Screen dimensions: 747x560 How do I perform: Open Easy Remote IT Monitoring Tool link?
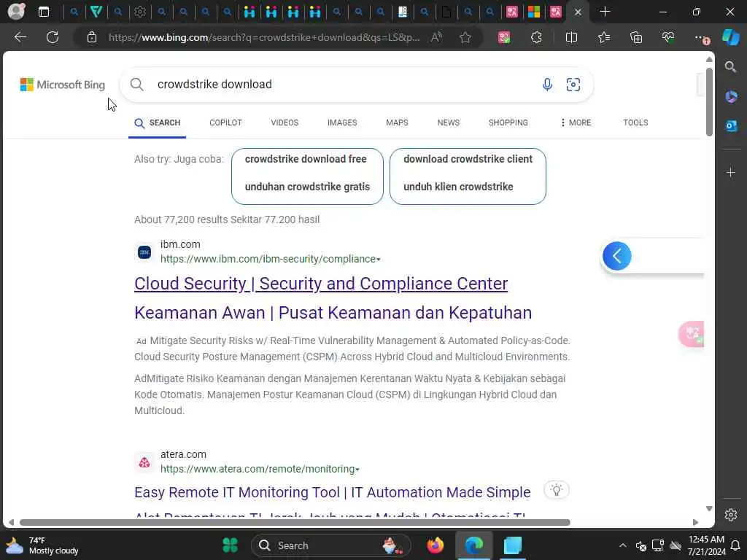(333, 492)
